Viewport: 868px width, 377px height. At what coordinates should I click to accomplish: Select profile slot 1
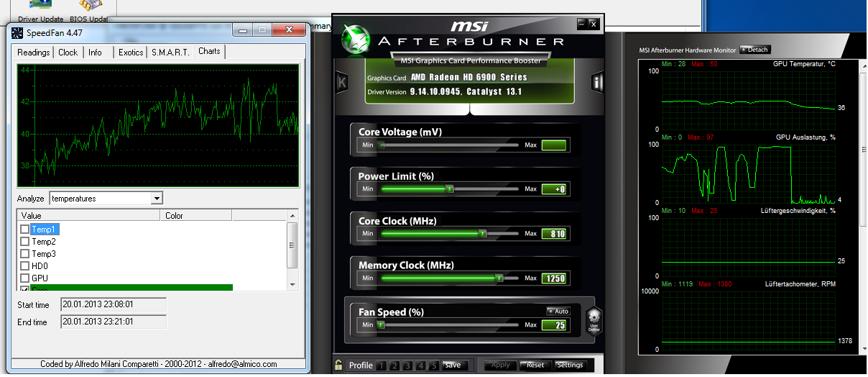382,365
